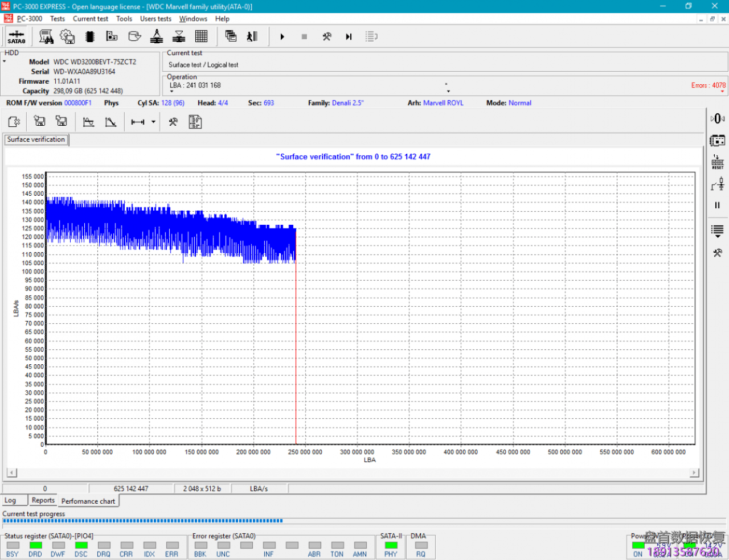The width and height of the screenshot is (729, 560).
Task: Start the test with the play button
Action: coord(282,37)
